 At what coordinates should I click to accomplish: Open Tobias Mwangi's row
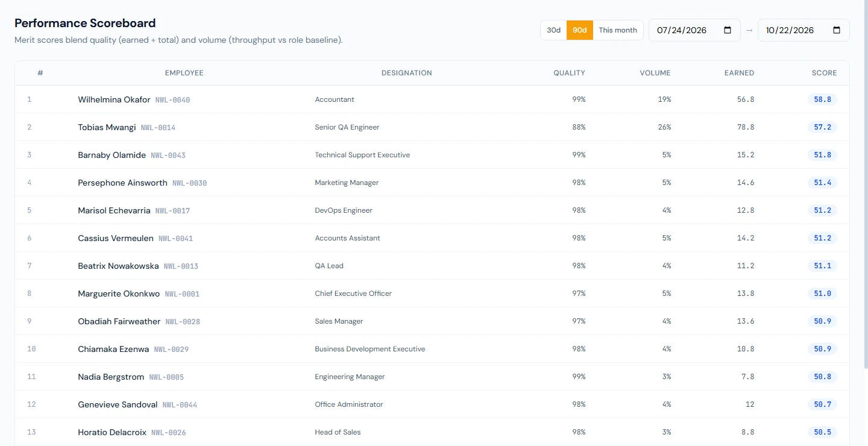pos(432,127)
